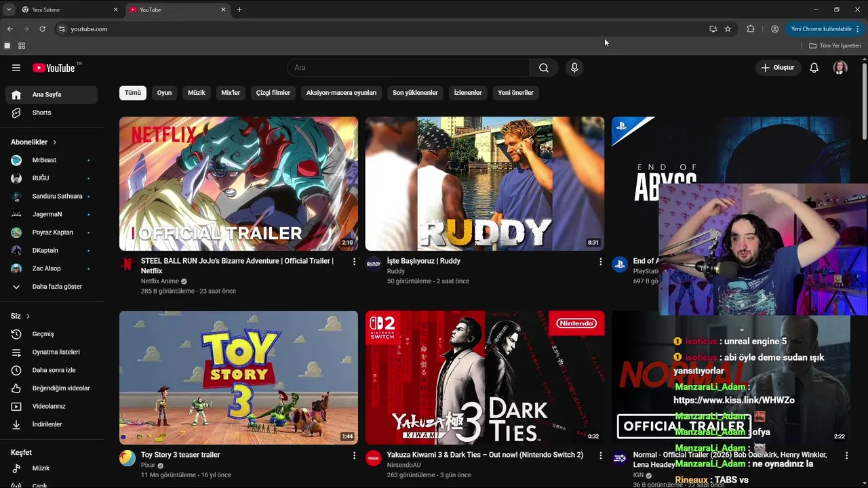
Task: Select Aksiyon-macera oyunları chip
Action: [x=341, y=93]
